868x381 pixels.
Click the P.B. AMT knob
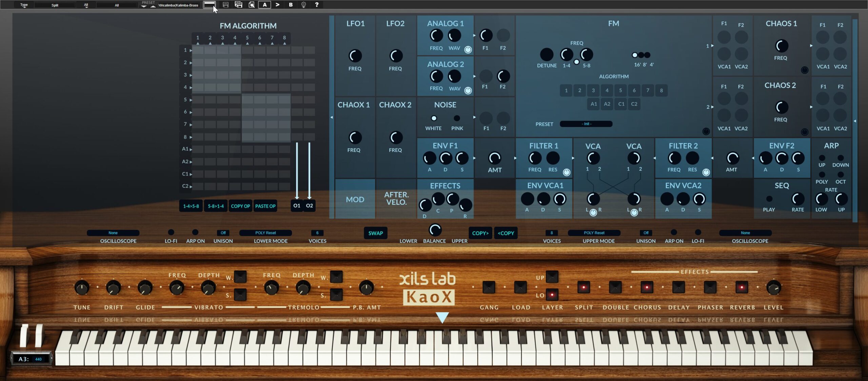click(366, 288)
